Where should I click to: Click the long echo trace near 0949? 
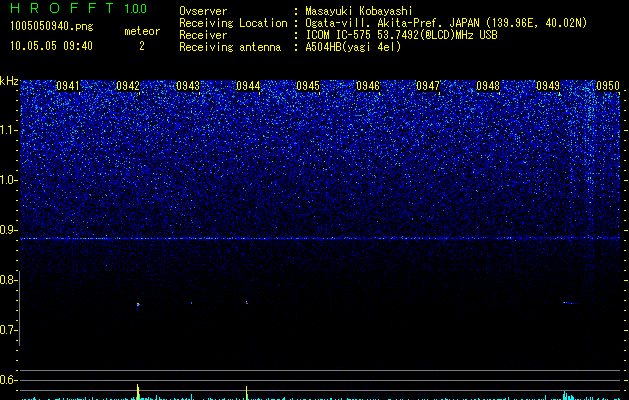(571, 303)
